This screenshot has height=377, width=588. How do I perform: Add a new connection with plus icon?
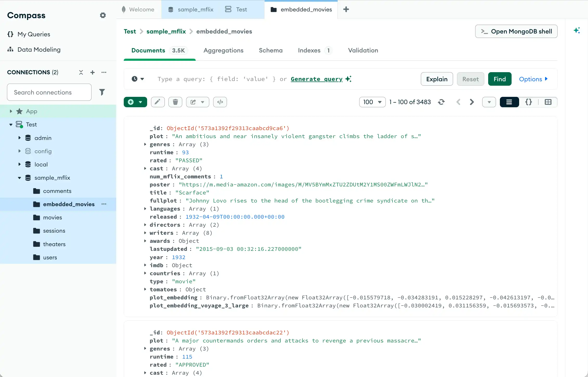[x=92, y=72]
